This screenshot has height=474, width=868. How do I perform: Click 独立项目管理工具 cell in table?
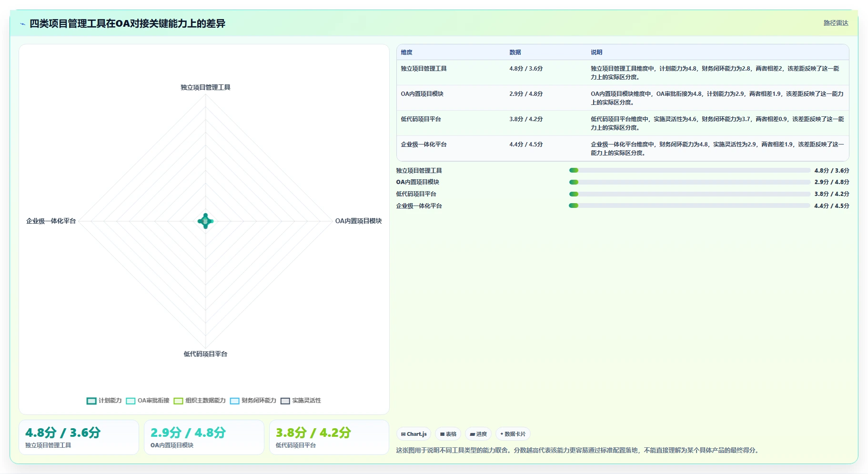pos(424,69)
